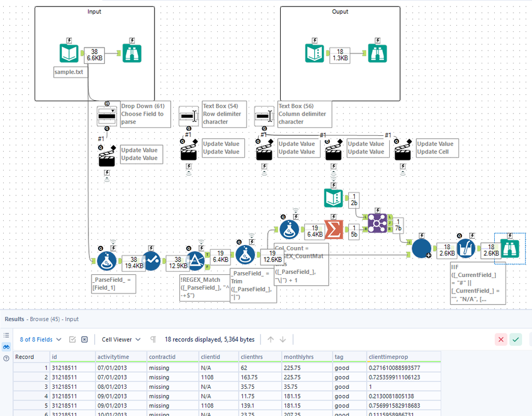Select the Action tool under Text Box (54)
This screenshot has height=416, width=532.
click(189, 150)
